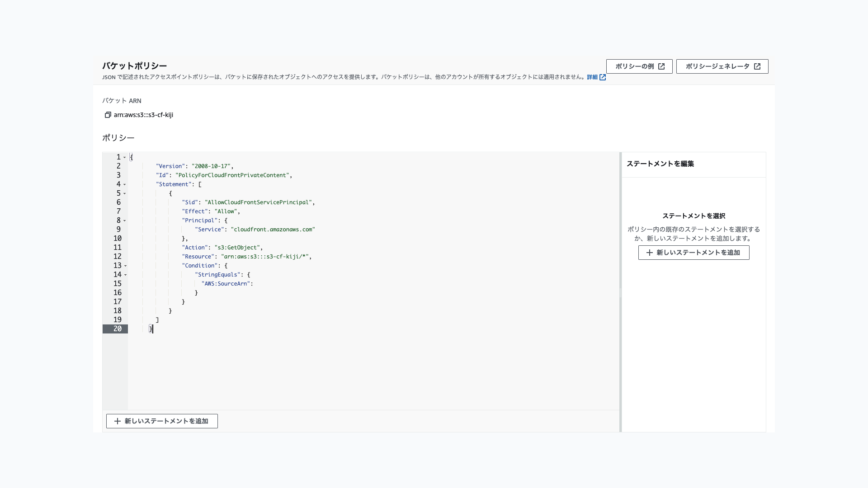This screenshot has width=868, height=488.
Task: Click the cloudfront.amazonaws.com service string
Action: pos(273,230)
